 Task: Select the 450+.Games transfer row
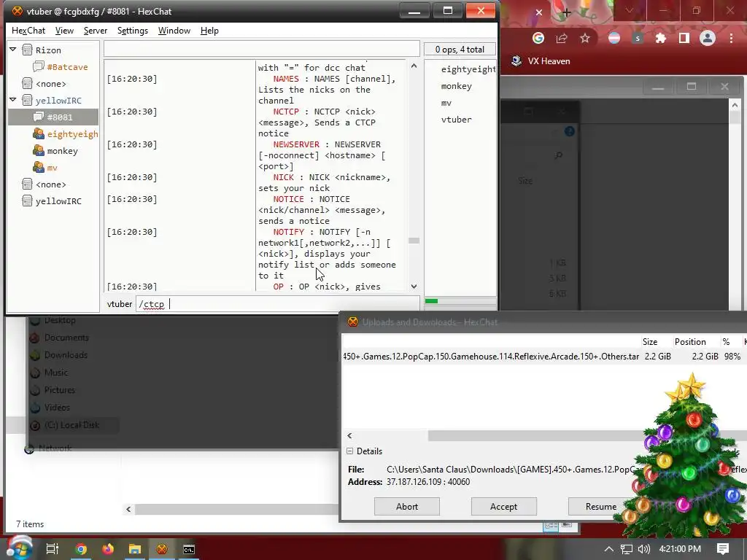pos(543,356)
